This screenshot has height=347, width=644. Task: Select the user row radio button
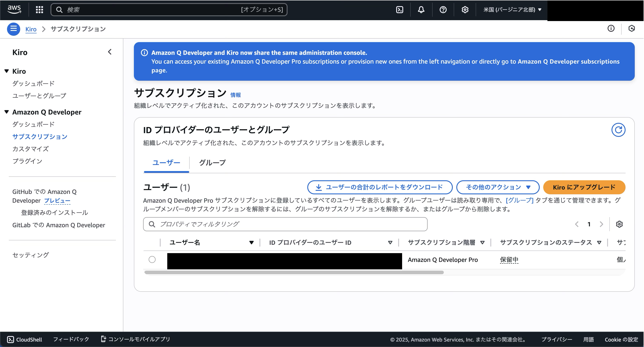(x=152, y=259)
